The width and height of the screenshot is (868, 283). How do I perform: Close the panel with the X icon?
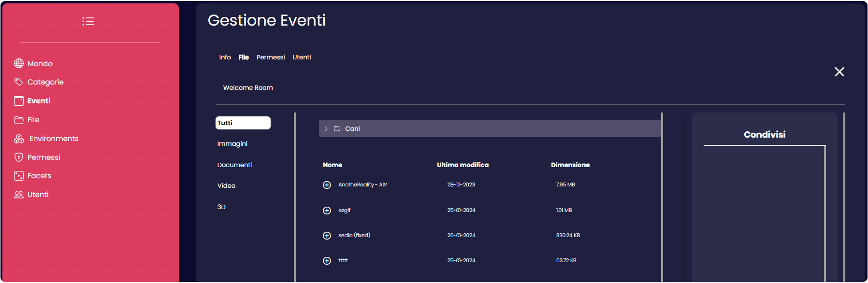pyautogui.click(x=839, y=72)
